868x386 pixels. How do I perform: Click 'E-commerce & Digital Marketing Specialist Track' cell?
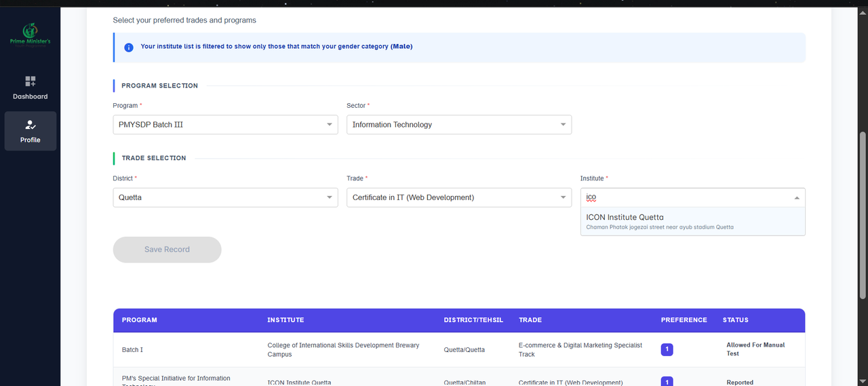[x=580, y=350]
